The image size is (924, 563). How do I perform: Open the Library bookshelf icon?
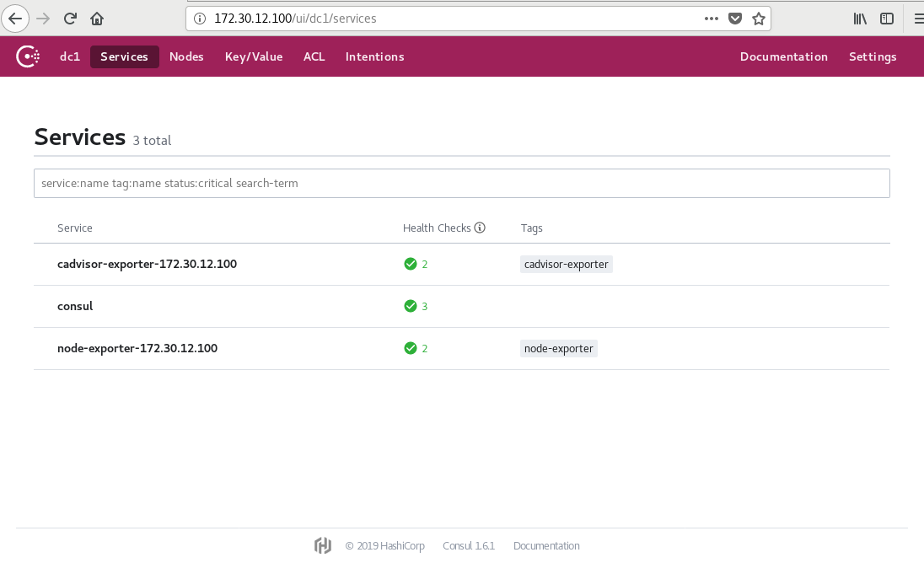click(860, 19)
